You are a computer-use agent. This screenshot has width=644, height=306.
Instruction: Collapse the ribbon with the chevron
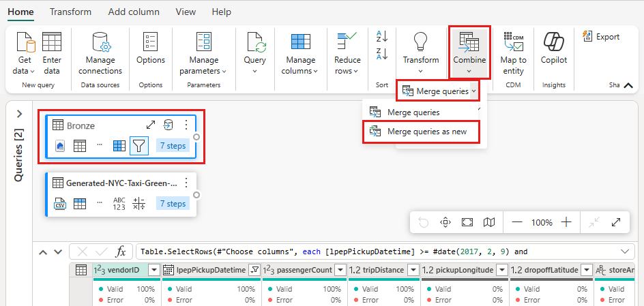pyautogui.click(x=628, y=85)
